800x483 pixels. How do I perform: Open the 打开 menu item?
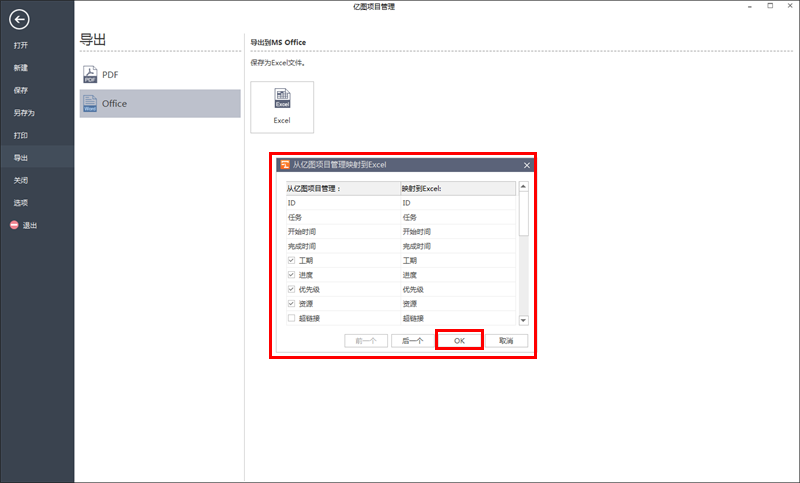tap(21, 45)
